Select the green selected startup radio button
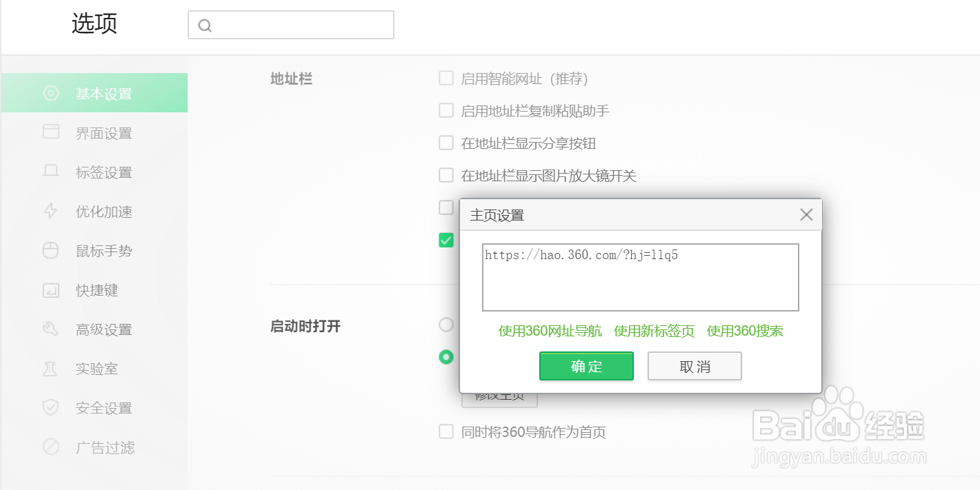 (446, 357)
